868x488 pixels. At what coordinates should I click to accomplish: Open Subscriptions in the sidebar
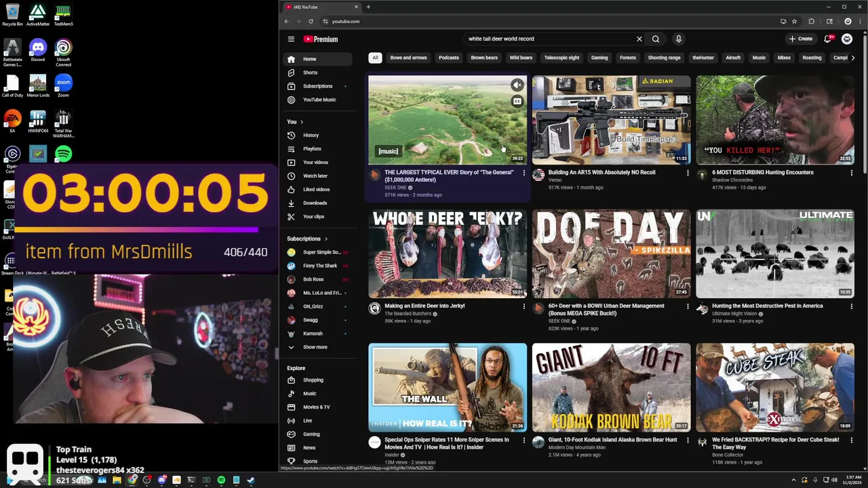[x=319, y=86]
